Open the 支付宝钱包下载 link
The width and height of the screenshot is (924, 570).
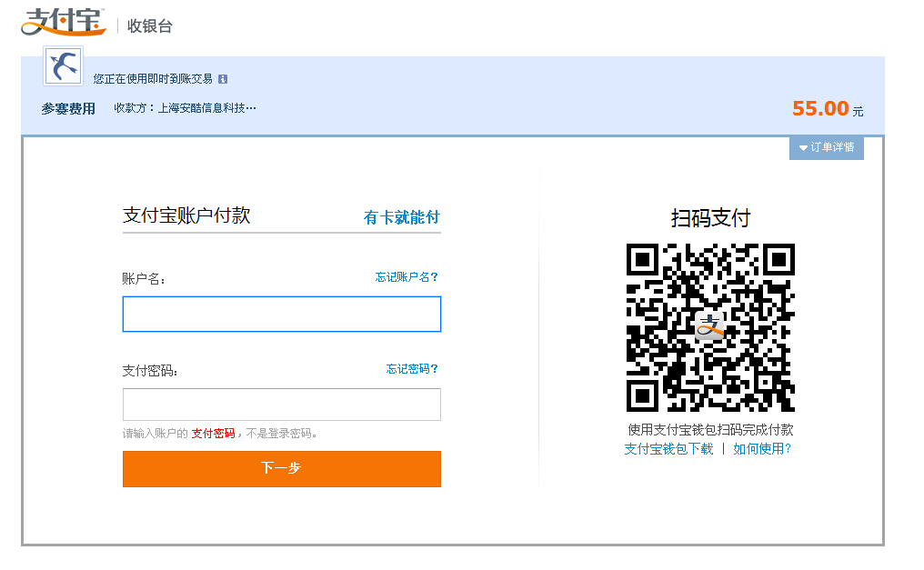click(x=668, y=449)
